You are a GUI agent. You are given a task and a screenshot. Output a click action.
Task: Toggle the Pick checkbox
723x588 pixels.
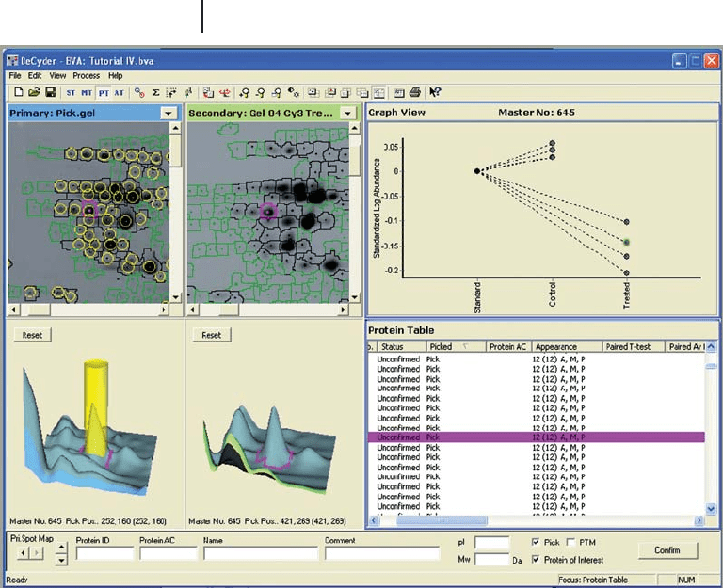click(x=536, y=542)
